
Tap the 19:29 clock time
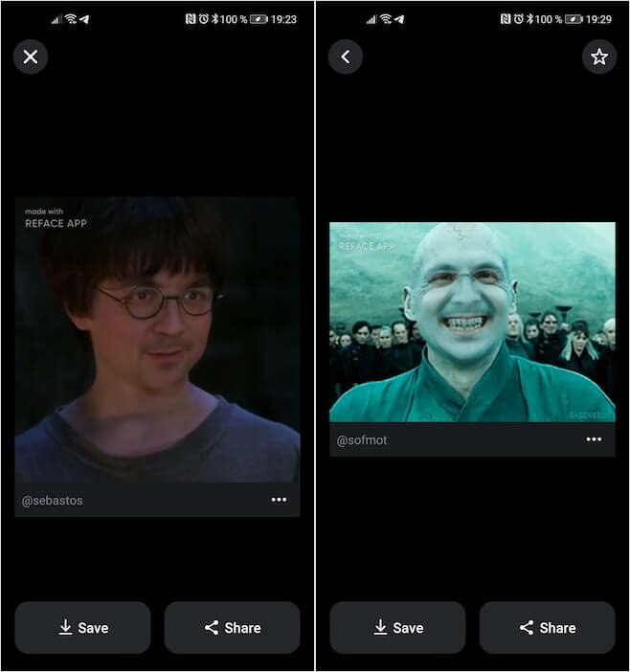click(598, 19)
